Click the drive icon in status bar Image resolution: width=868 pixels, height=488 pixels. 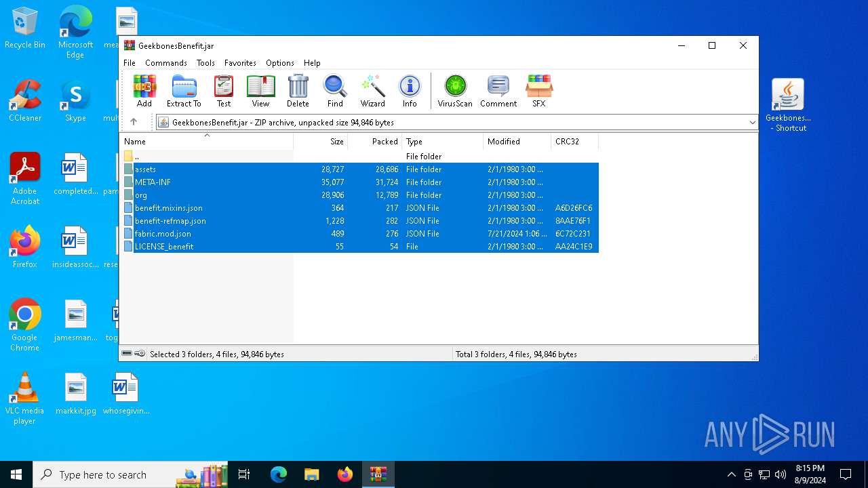pyautogui.click(x=127, y=354)
